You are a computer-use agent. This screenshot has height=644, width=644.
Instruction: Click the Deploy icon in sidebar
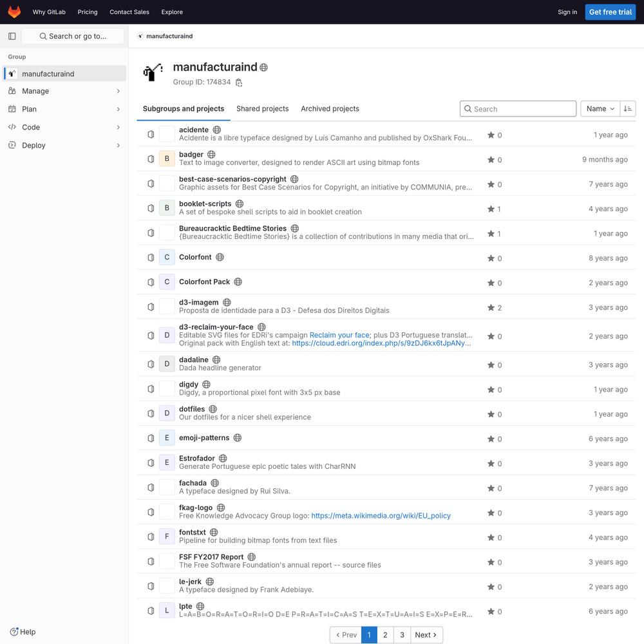coord(12,145)
